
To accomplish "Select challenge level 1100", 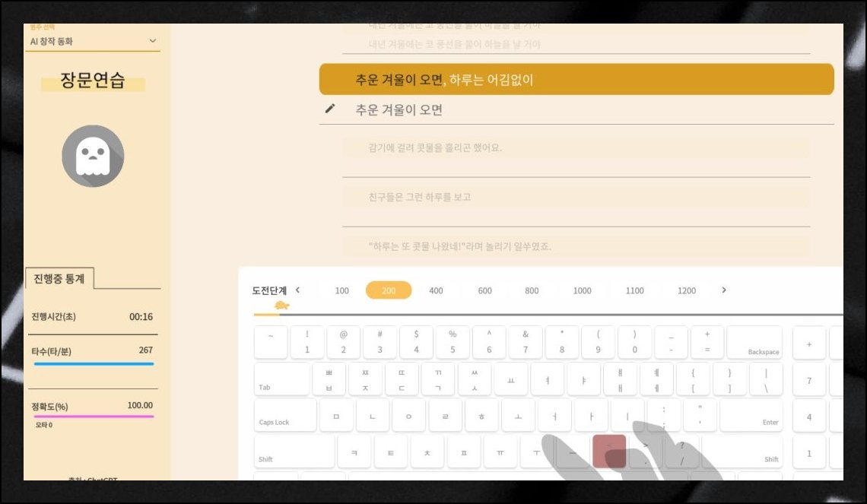I will (x=635, y=290).
